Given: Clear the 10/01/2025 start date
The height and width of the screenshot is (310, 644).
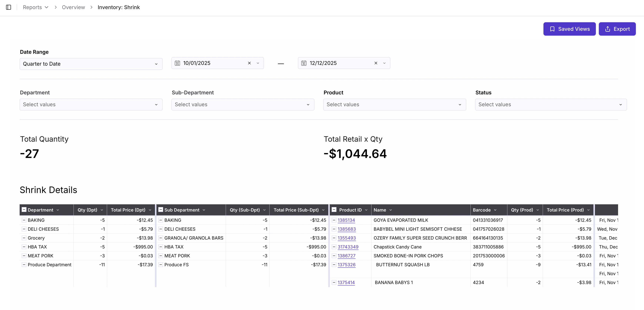Looking at the screenshot, I should click(x=249, y=63).
